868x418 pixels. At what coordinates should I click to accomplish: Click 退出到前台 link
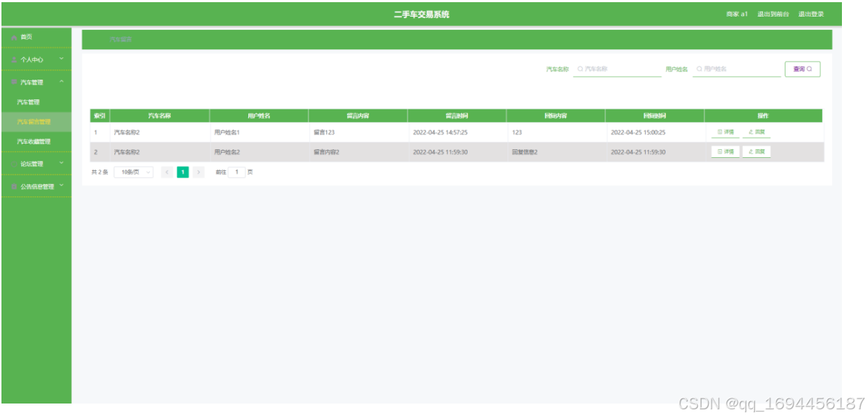pyautogui.click(x=772, y=14)
